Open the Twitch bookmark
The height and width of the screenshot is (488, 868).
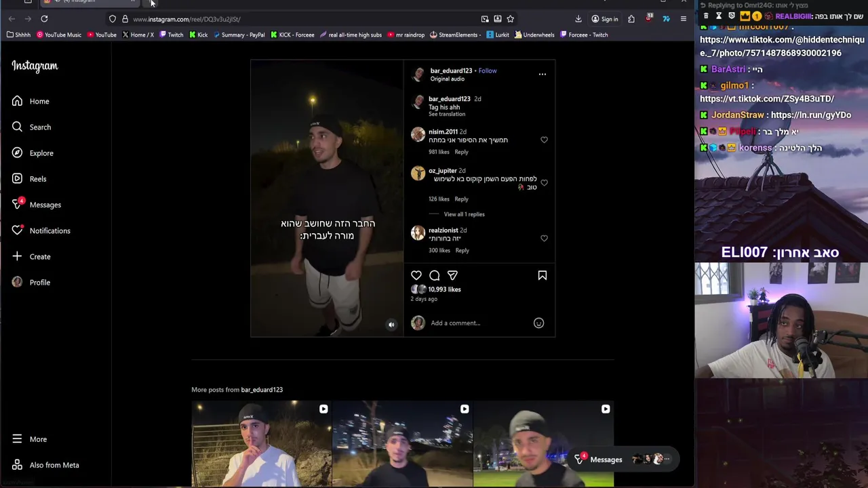coord(172,35)
